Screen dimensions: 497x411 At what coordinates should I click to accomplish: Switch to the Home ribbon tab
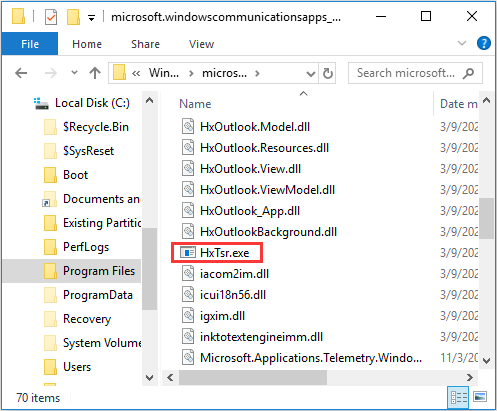click(87, 44)
